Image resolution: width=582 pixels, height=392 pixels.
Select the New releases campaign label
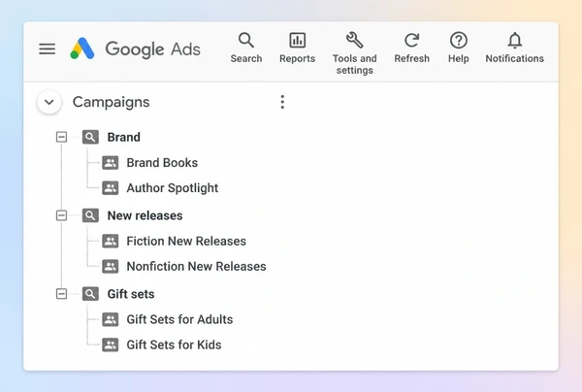tap(145, 215)
